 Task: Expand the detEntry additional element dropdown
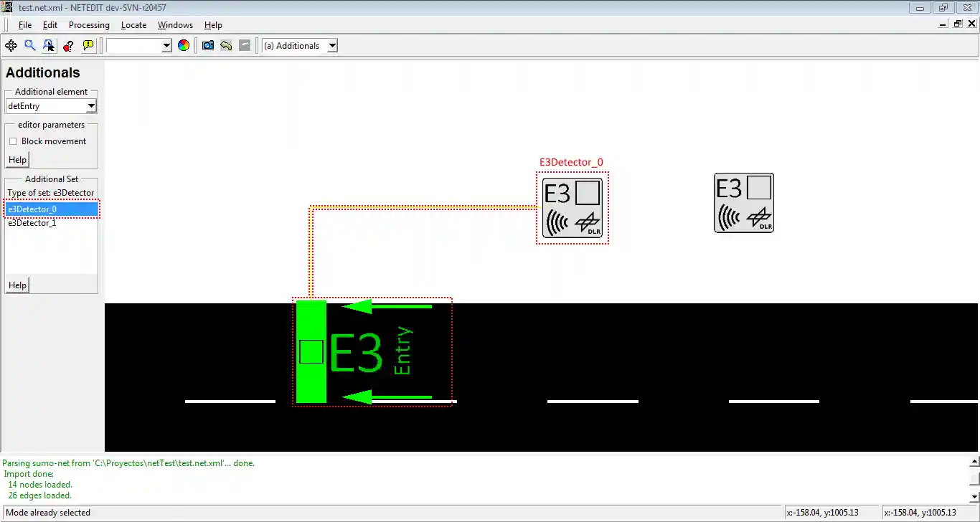91,106
